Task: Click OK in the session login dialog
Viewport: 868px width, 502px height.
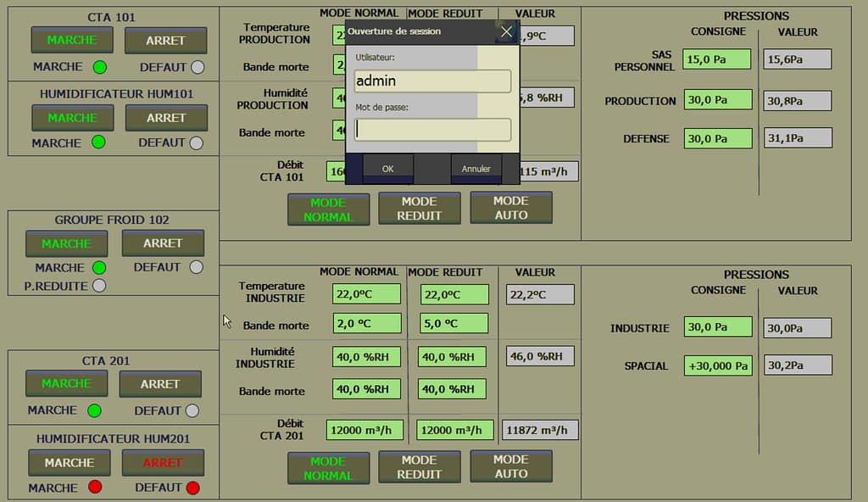Action: click(387, 169)
